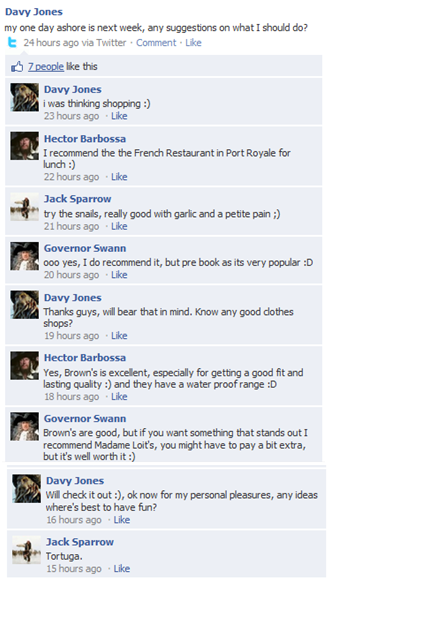Click Jack Sparrow avatar on the snails comment
The image size is (445, 624).
25,207
